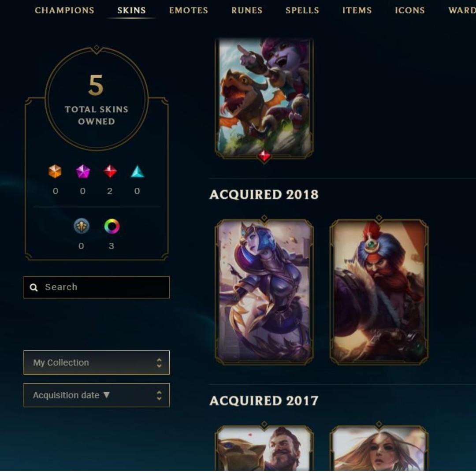The image size is (476, 476).
Task: Open the Runes tab
Action: 247,10
